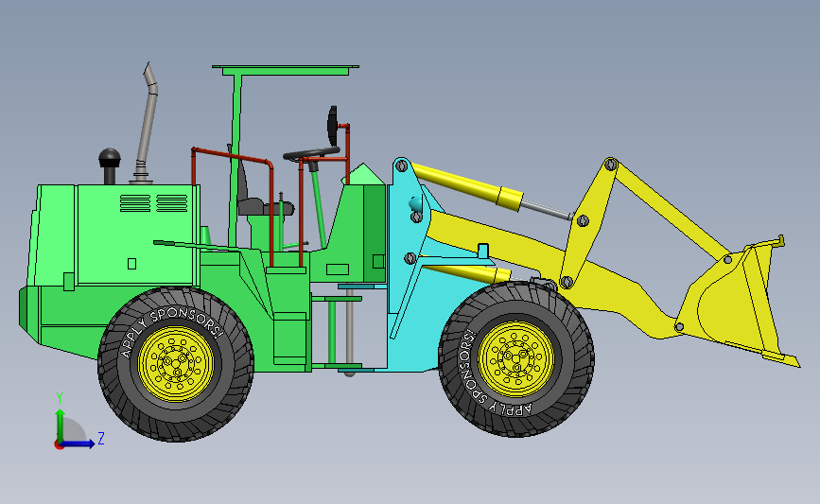Select the yellow loader bucket
Screen dimensions: 820x504
point(738,304)
